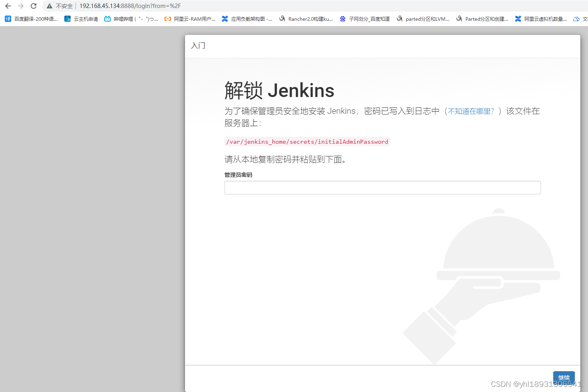Click the cloud favicon of the last bookmark
This screenshot has height=392, width=588.
click(x=576, y=19)
